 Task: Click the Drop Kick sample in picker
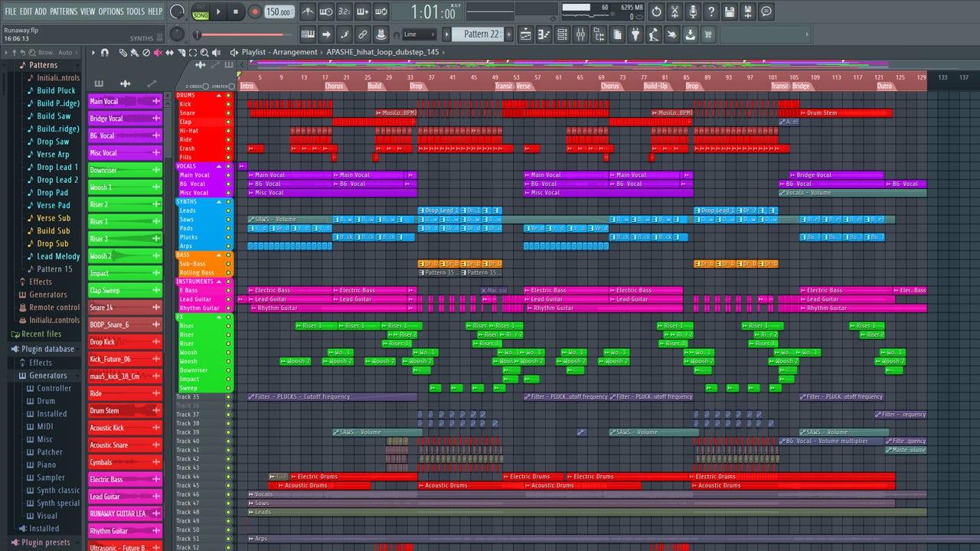click(126, 342)
